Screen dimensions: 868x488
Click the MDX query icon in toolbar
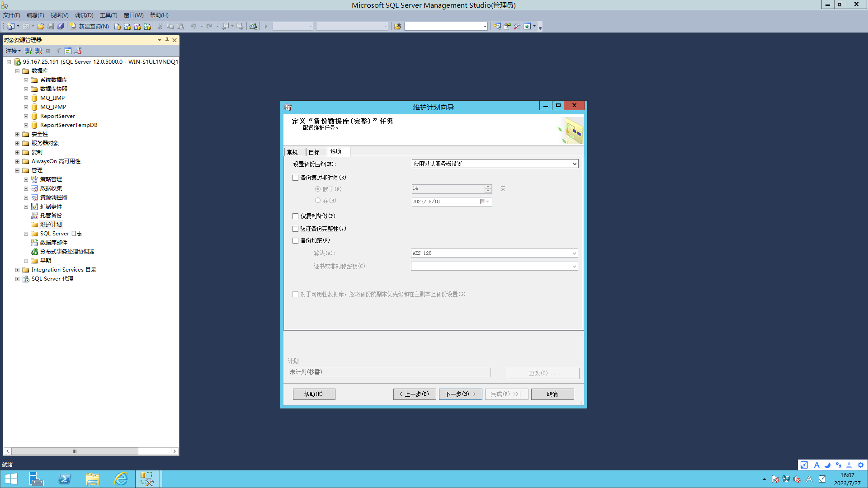127,27
